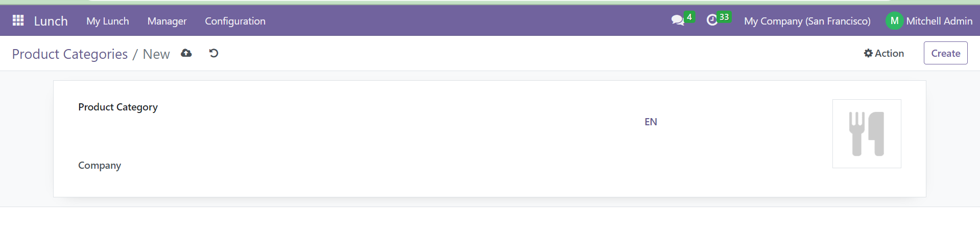Screen dimensions: 980x248
Task: Discard changes with the undo arrow icon
Action: (x=214, y=53)
